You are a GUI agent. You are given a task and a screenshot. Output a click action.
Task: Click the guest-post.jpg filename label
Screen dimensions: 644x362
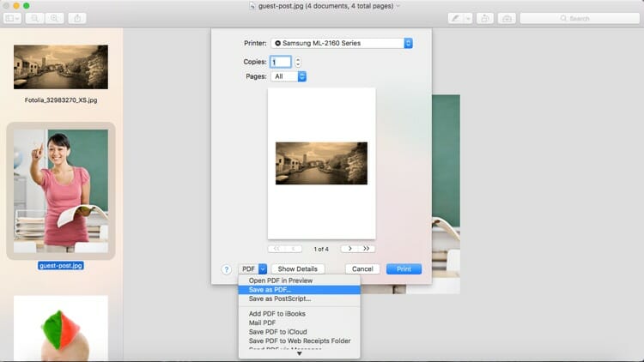pos(61,266)
